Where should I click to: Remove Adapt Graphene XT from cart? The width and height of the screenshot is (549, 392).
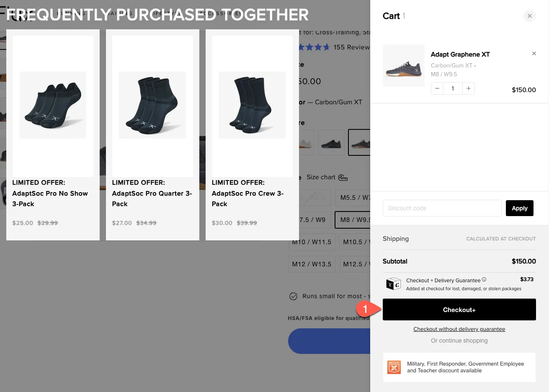point(534,54)
